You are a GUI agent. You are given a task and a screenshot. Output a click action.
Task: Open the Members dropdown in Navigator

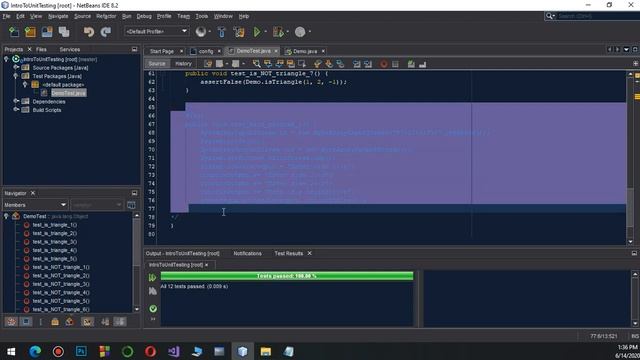click(x=35, y=205)
